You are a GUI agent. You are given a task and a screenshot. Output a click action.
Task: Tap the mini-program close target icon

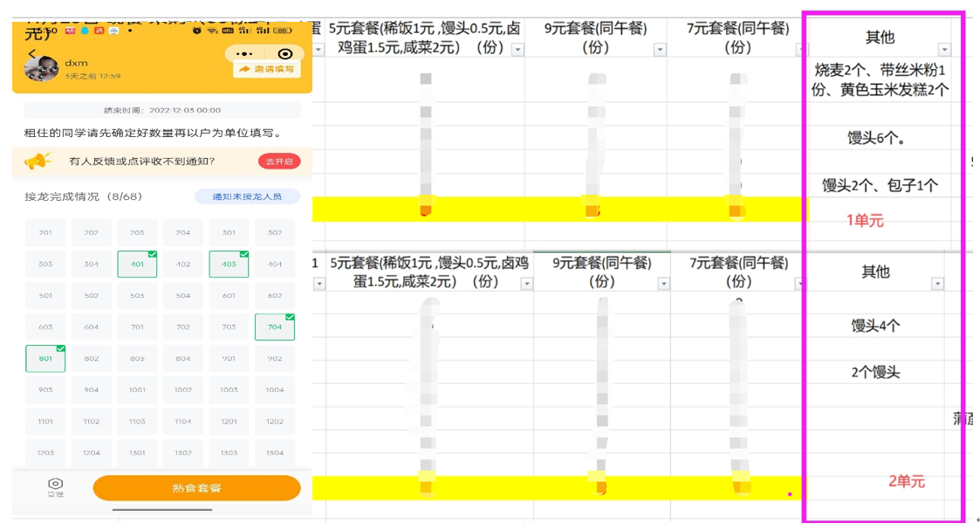click(284, 54)
